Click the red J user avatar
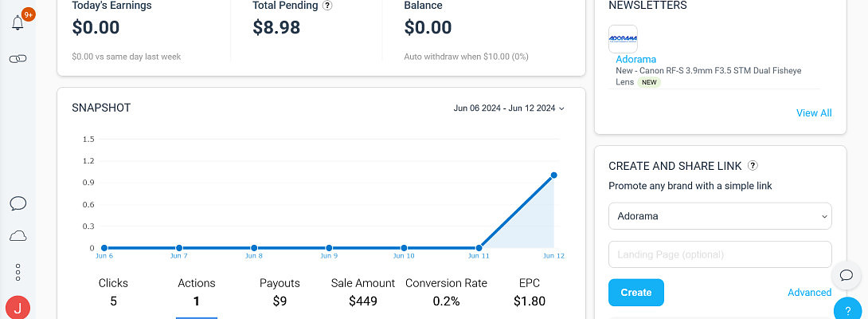 [x=18, y=307]
